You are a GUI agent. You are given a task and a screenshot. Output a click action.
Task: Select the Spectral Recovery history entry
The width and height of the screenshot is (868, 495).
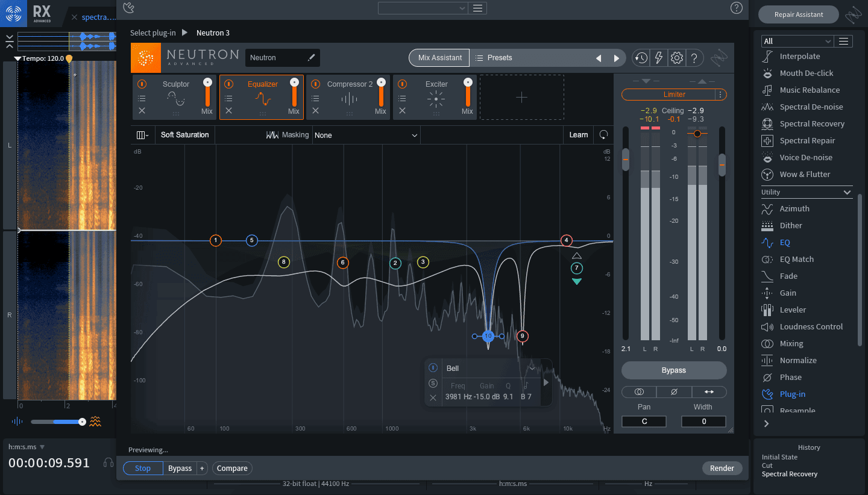(790, 474)
